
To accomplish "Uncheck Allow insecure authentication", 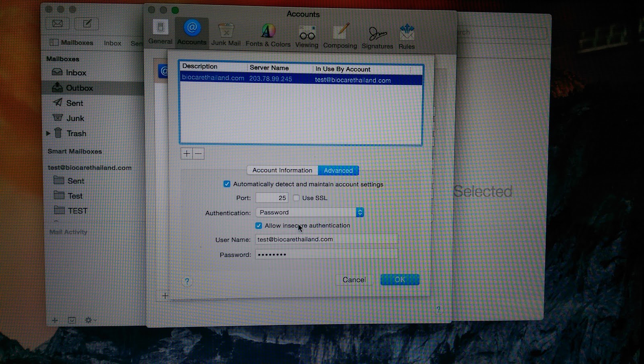I will tap(259, 226).
